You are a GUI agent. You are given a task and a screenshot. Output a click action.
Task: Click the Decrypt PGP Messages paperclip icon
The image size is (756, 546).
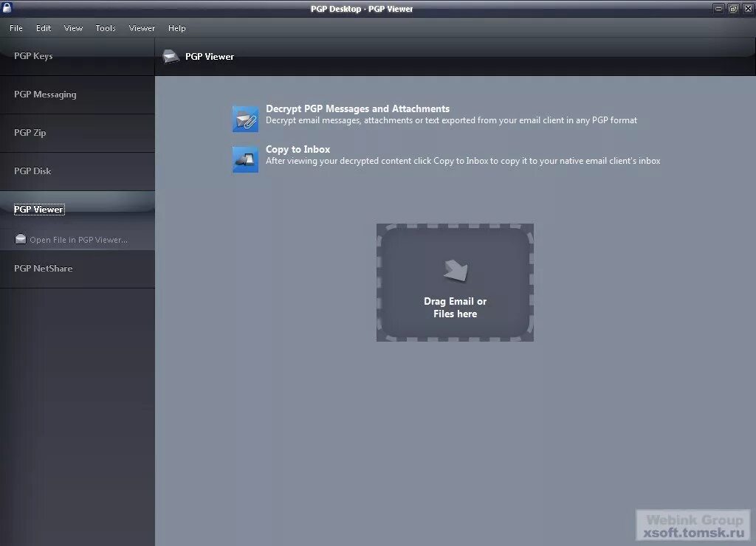[245, 119]
